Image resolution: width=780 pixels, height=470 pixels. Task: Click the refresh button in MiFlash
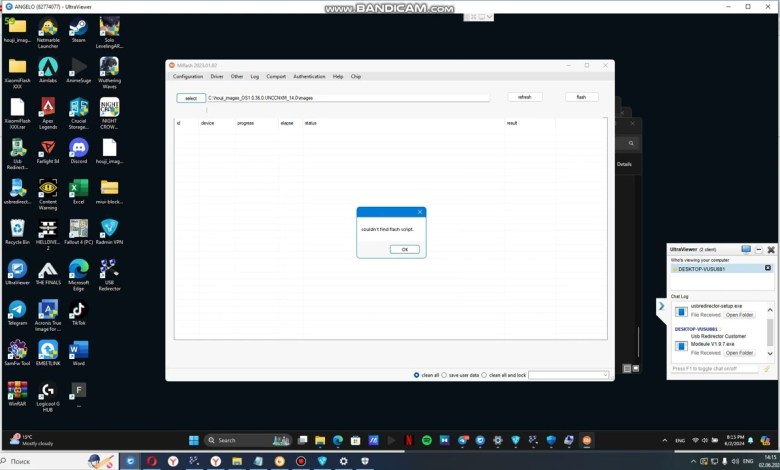525,97
